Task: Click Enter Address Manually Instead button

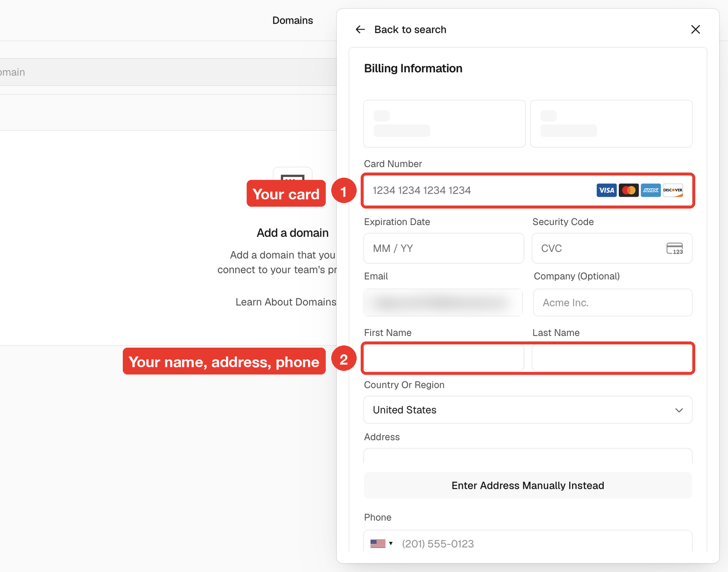Action: 528,486
